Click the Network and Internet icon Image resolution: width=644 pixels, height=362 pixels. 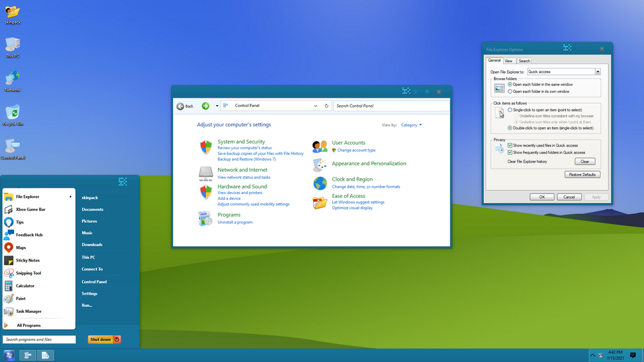(x=206, y=173)
